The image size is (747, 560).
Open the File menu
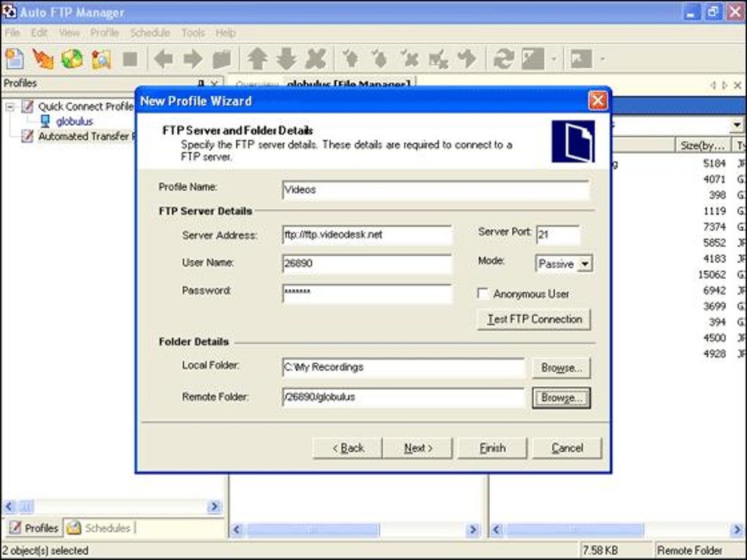[x=12, y=33]
